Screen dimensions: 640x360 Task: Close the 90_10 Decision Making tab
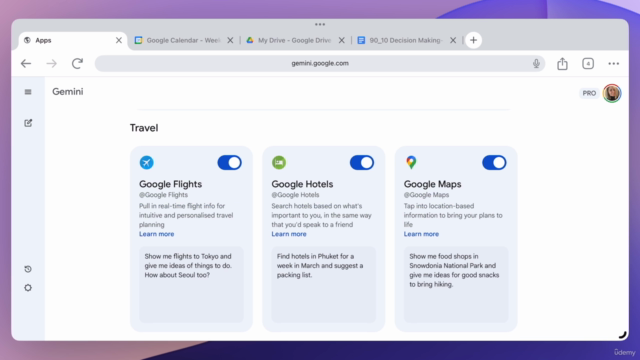click(x=453, y=40)
